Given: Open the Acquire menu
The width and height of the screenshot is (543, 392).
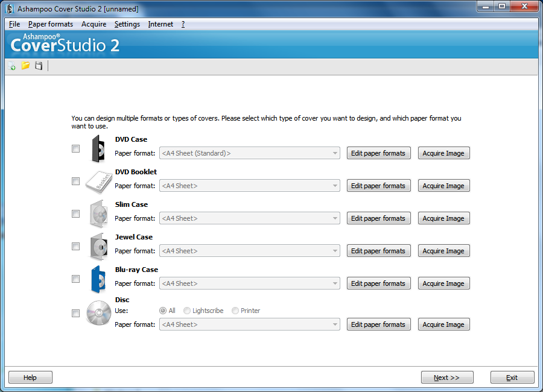Looking at the screenshot, I should [x=94, y=24].
